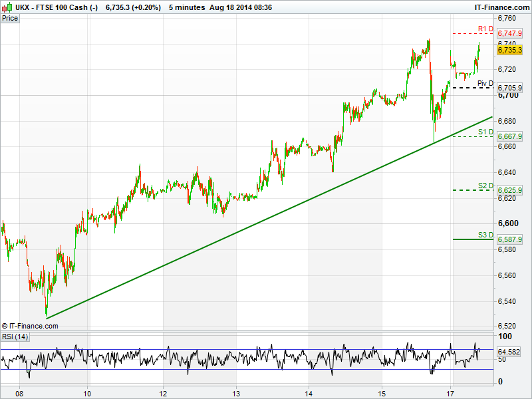532x399 pixels.
Task: Click the RSI value tag 64.582
Action: pos(509,351)
